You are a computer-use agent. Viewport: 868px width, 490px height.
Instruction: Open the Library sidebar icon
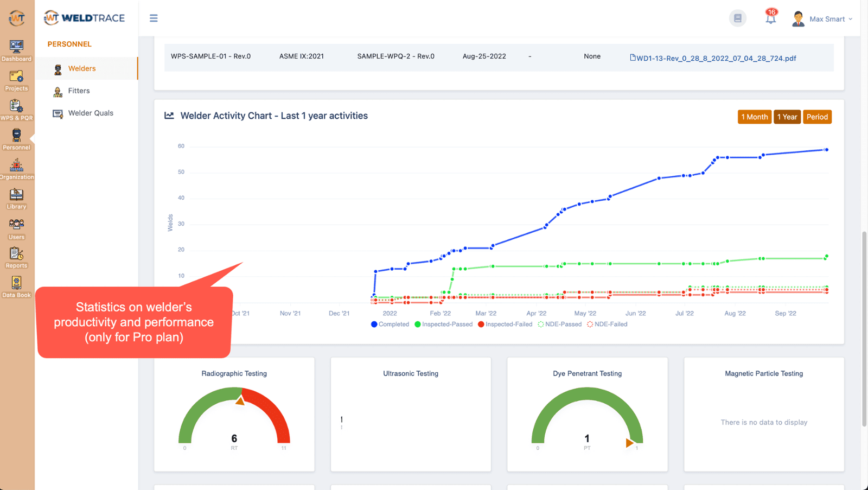[16, 199]
